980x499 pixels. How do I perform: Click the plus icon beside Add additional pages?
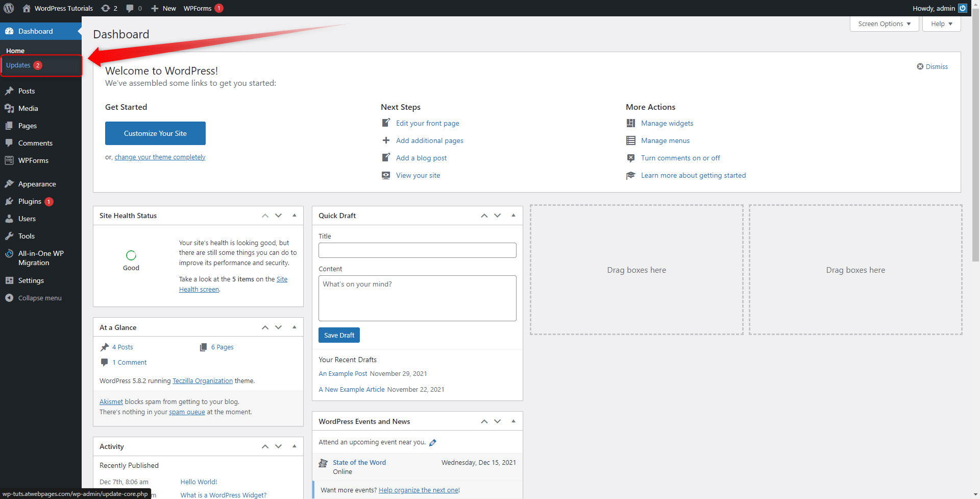click(x=386, y=140)
